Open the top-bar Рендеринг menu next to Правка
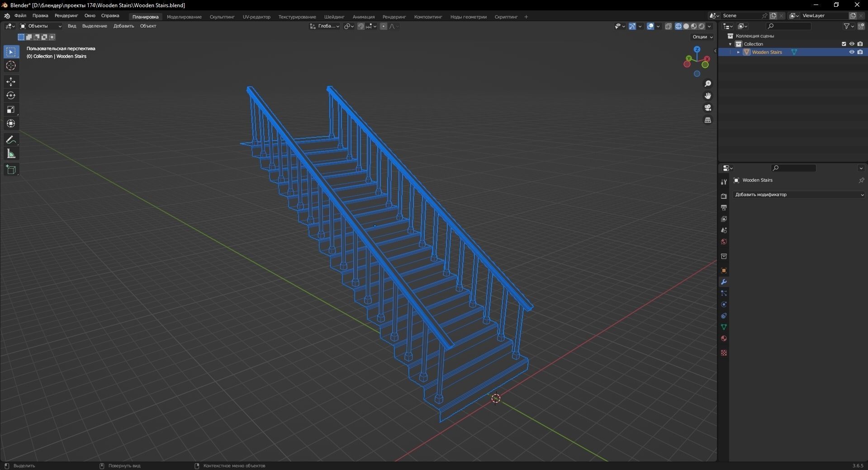Viewport: 868px width, 470px height. click(x=66, y=16)
